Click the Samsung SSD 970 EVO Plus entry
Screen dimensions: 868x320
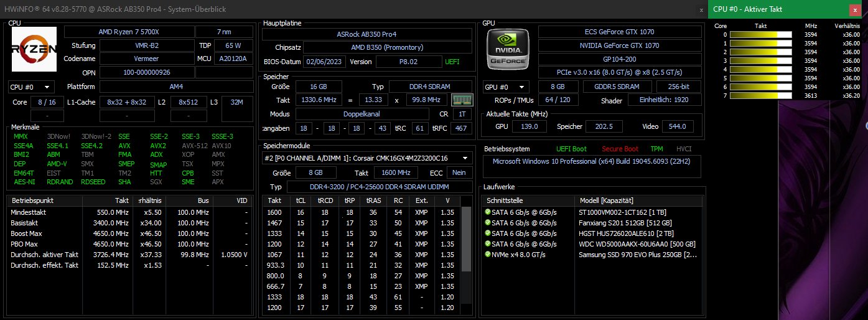point(637,254)
